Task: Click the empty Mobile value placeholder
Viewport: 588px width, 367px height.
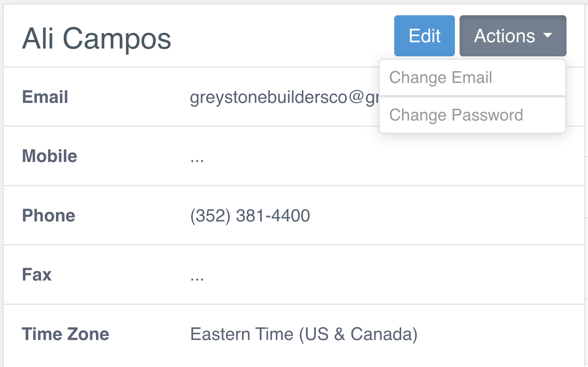Action: point(197,158)
